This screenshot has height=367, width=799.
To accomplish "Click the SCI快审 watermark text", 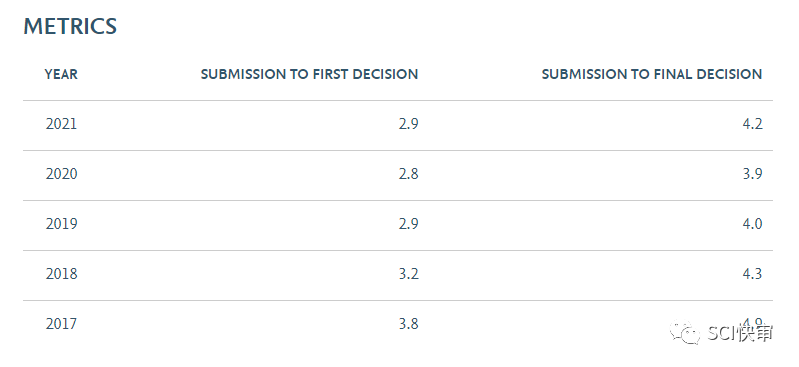I will [x=741, y=333].
